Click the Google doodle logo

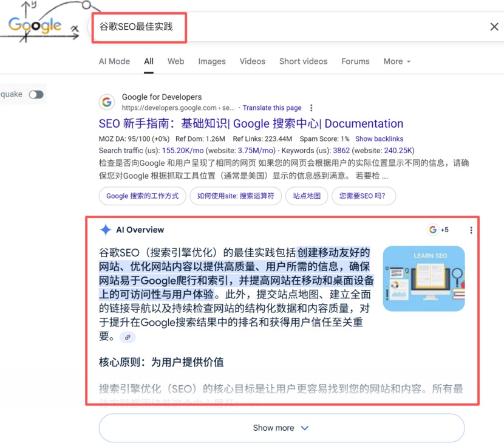pyautogui.click(x=35, y=25)
